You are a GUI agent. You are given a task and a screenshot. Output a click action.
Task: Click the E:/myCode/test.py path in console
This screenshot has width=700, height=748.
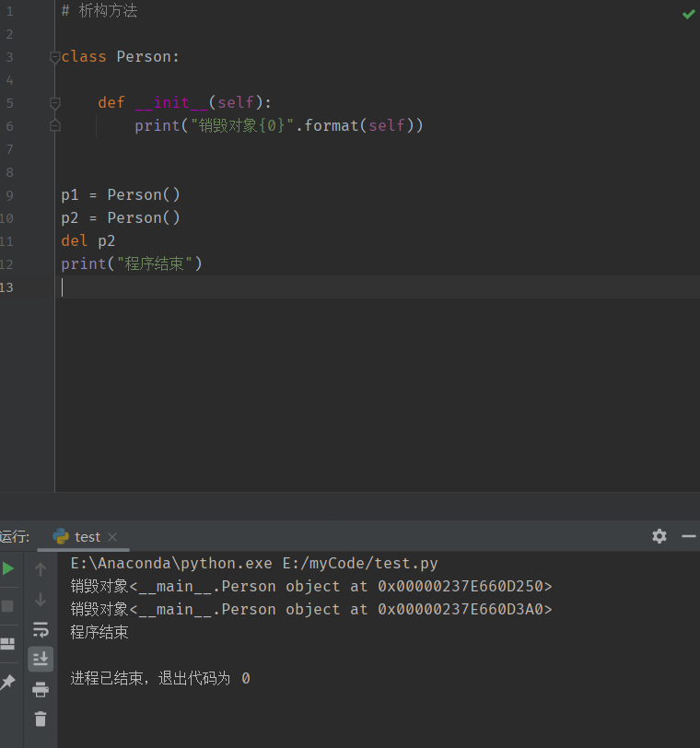pos(360,564)
